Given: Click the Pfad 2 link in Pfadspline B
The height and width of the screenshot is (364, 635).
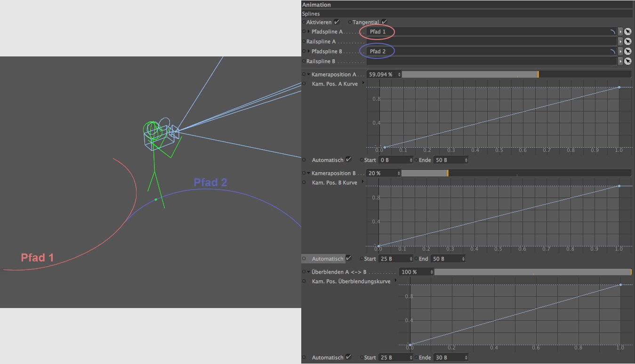Looking at the screenshot, I should 378,51.
